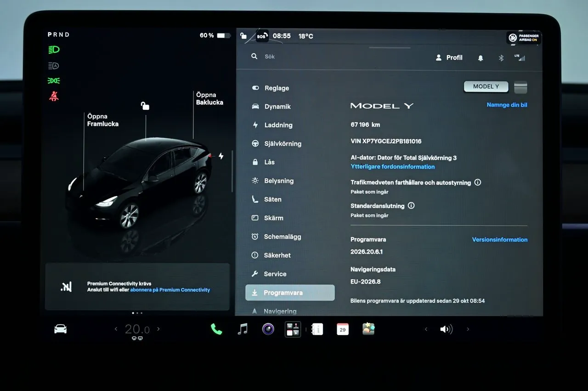This screenshot has width=588, height=391.
Task: Open the toybox app icon
Action: click(368, 329)
